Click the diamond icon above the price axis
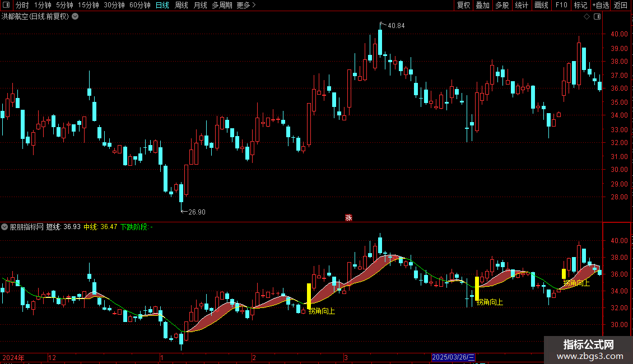 [x=587, y=17]
